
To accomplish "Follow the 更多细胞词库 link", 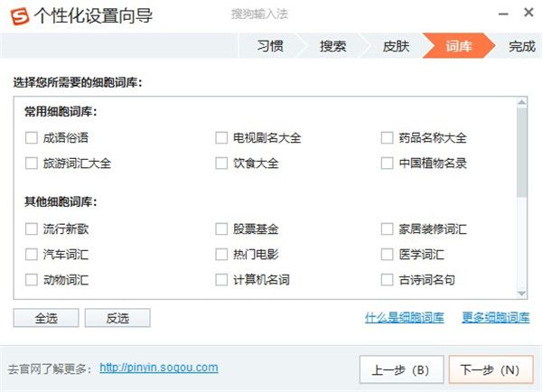I will coord(495,318).
